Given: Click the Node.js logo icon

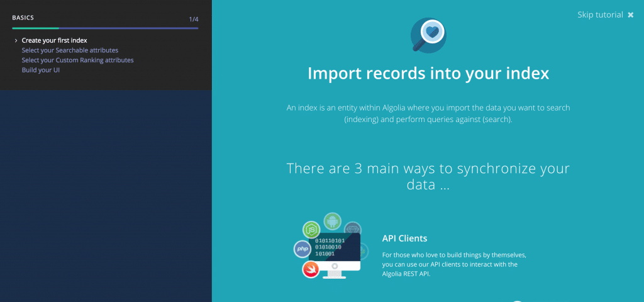Looking at the screenshot, I should 311,229.
